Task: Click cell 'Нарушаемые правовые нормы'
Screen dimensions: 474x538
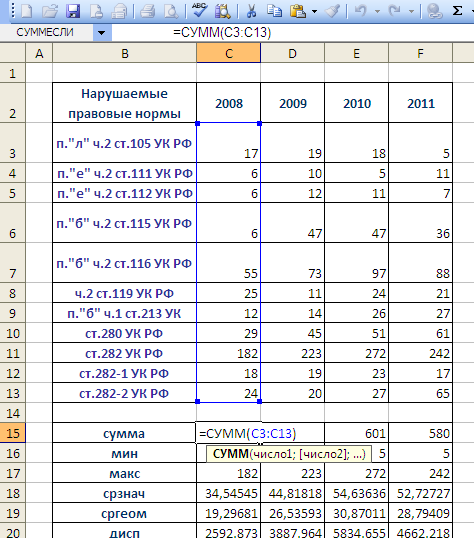Action: click(x=125, y=103)
